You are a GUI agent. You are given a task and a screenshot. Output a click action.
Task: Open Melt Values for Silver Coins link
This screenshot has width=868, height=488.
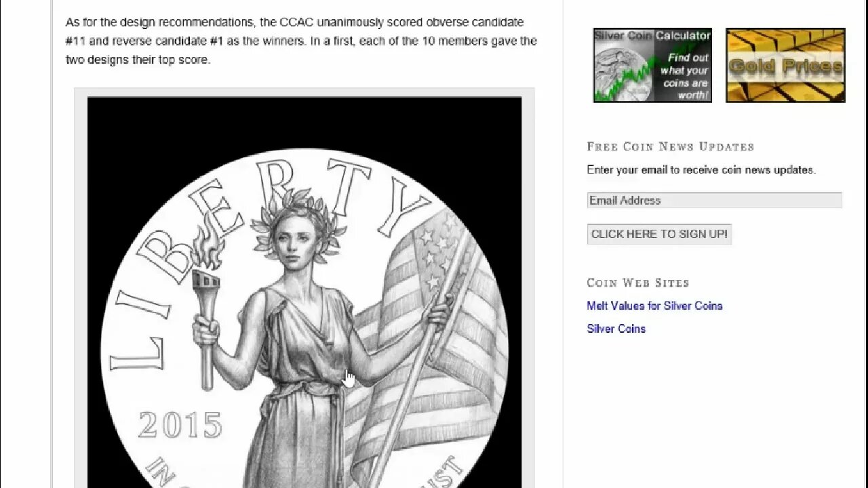pos(654,306)
